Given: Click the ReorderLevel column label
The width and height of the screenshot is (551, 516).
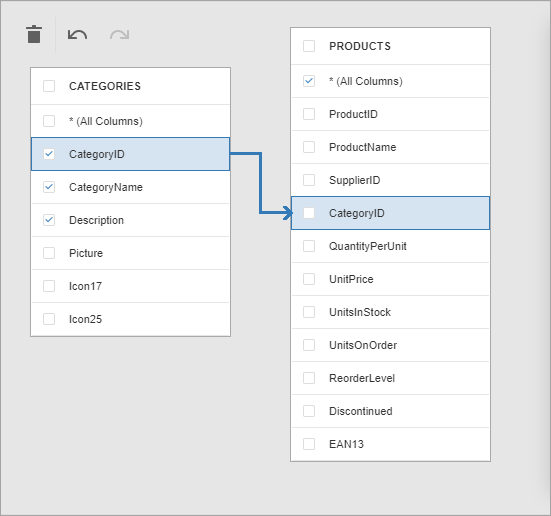Looking at the screenshot, I should [x=362, y=378].
